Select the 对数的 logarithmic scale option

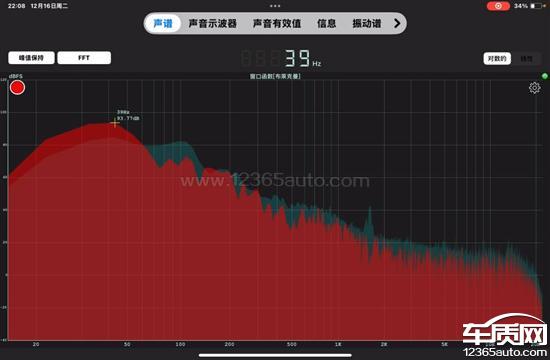point(497,59)
